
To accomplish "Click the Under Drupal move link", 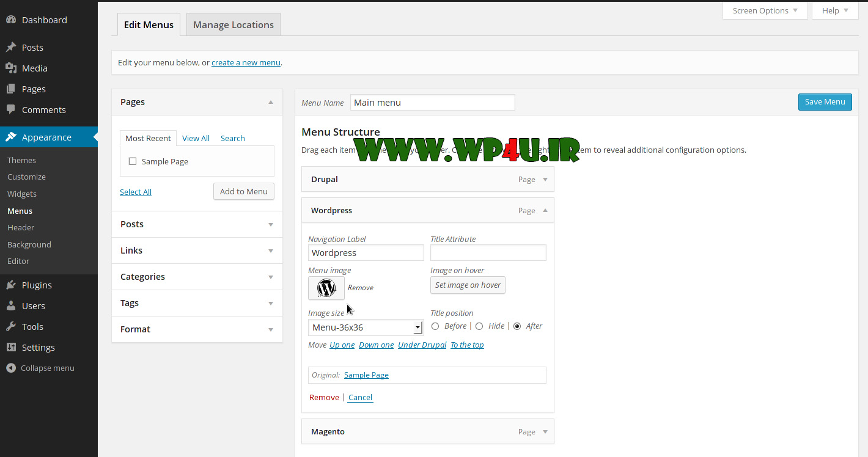I will click(422, 345).
